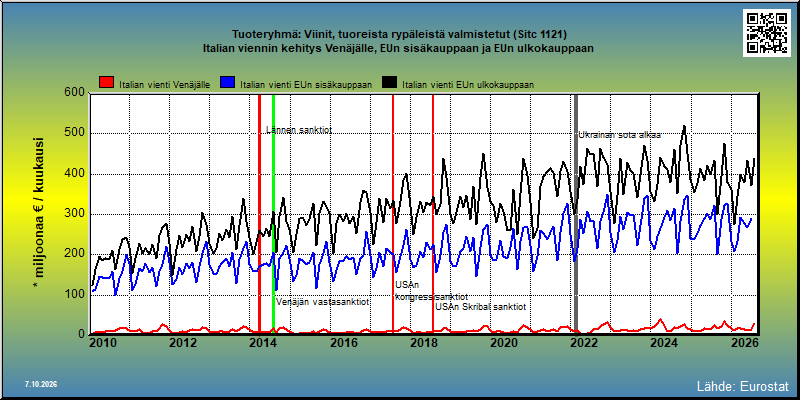Click the gray Ukrainan sota marker line

click(576, 214)
